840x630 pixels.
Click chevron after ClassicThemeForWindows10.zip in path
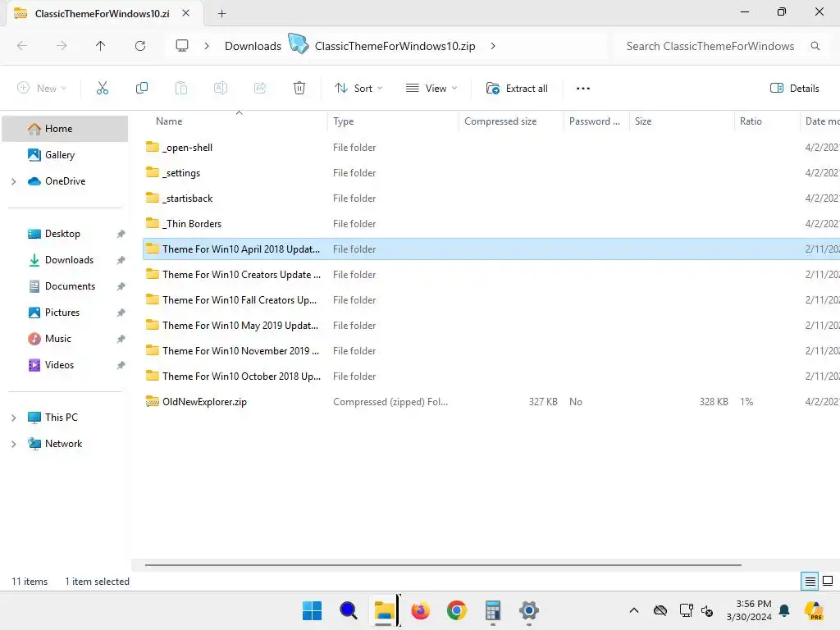[x=493, y=46]
